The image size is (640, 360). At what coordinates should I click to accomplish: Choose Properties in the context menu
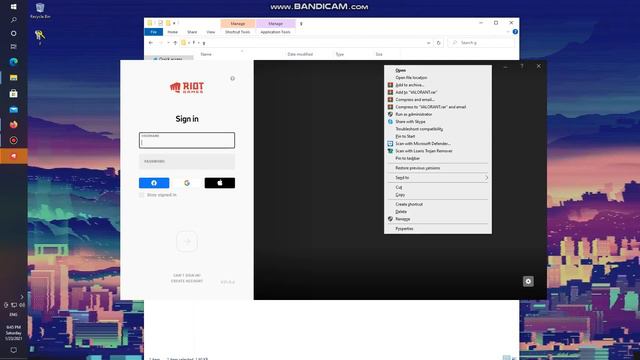(438, 229)
